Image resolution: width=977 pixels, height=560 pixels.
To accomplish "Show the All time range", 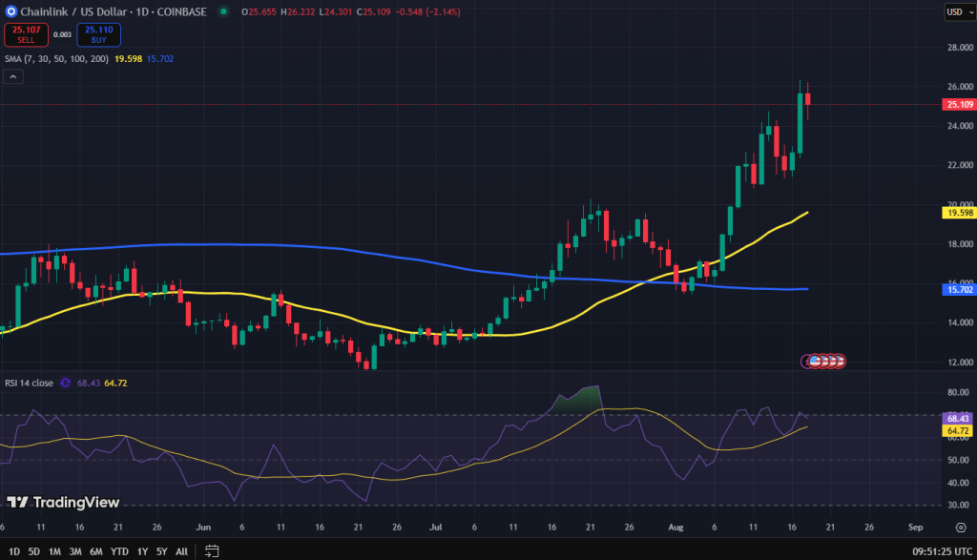I will [x=181, y=550].
